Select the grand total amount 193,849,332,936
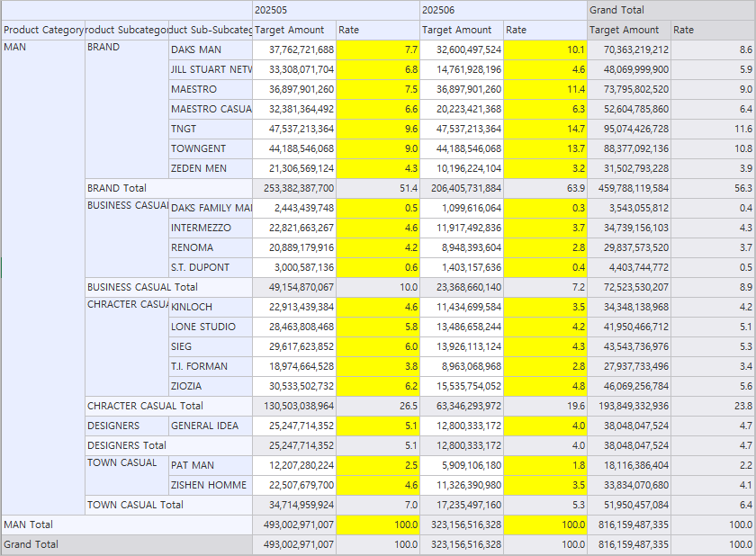The height and width of the screenshot is (556, 756). (x=629, y=406)
